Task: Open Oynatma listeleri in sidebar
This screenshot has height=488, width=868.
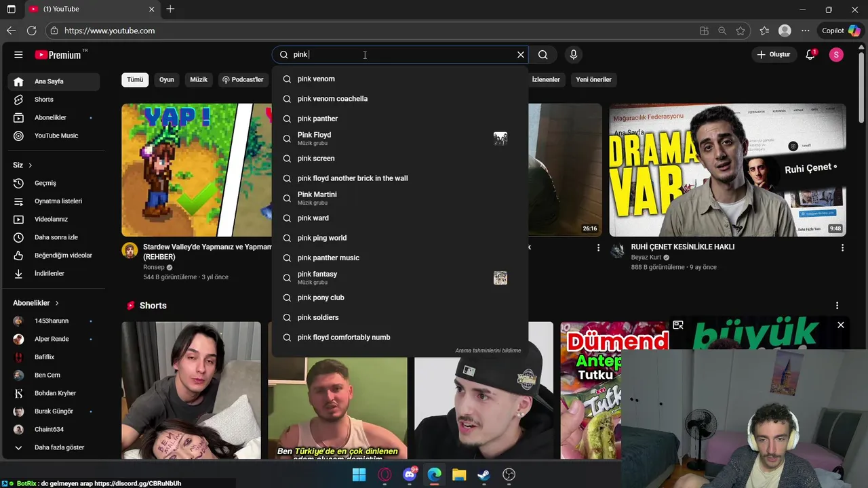Action: [x=54, y=201]
